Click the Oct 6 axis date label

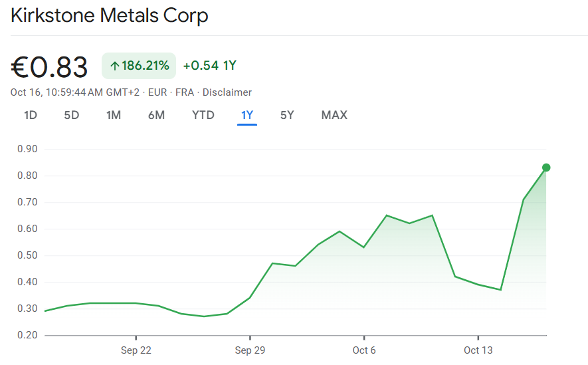click(x=364, y=350)
